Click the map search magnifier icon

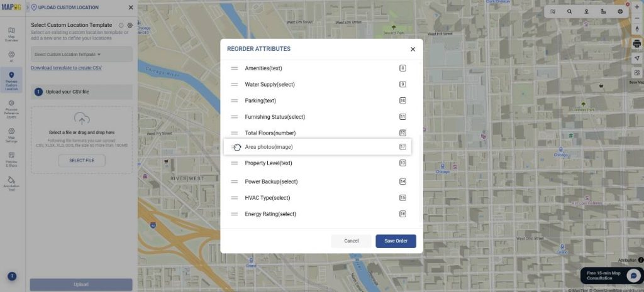(570, 11)
